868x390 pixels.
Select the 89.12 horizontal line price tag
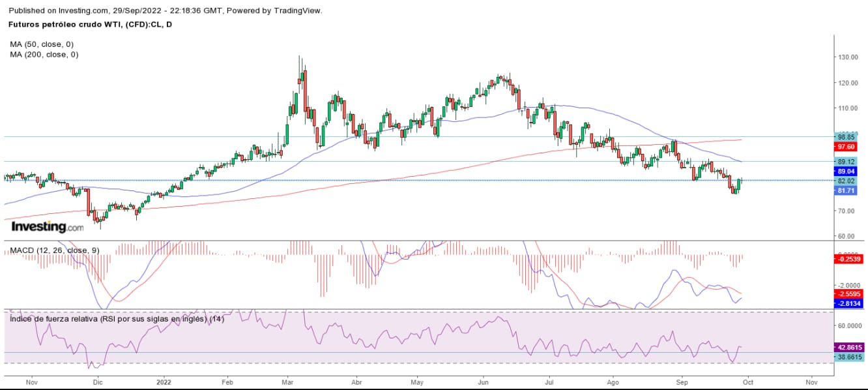click(x=846, y=162)
